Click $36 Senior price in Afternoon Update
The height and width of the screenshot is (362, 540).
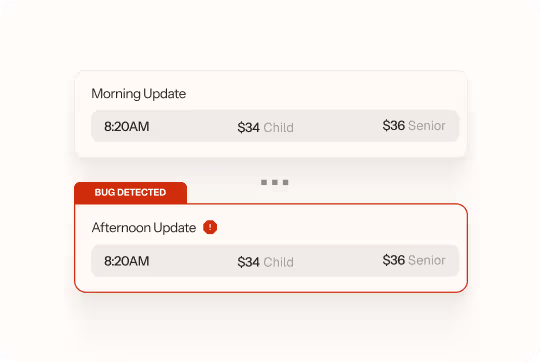pos(414,260)
